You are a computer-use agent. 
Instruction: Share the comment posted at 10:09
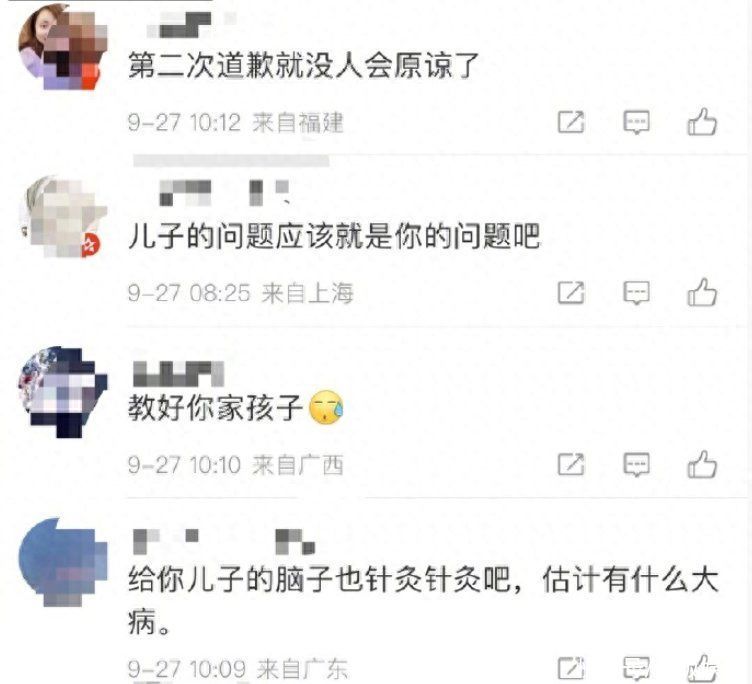pos(571,669)
